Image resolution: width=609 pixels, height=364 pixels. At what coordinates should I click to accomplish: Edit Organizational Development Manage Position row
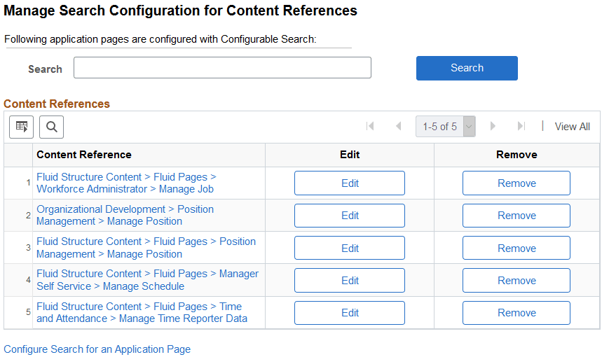(x=349, y=216)
